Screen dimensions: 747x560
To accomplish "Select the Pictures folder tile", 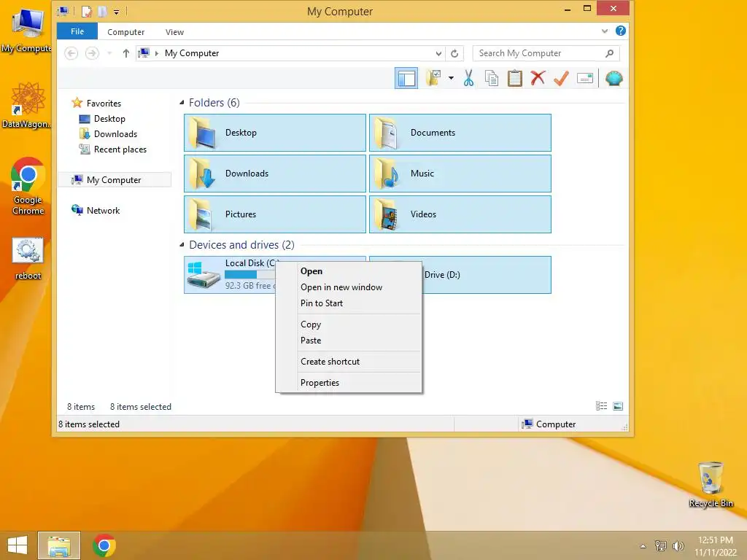I will click(275, 214).
